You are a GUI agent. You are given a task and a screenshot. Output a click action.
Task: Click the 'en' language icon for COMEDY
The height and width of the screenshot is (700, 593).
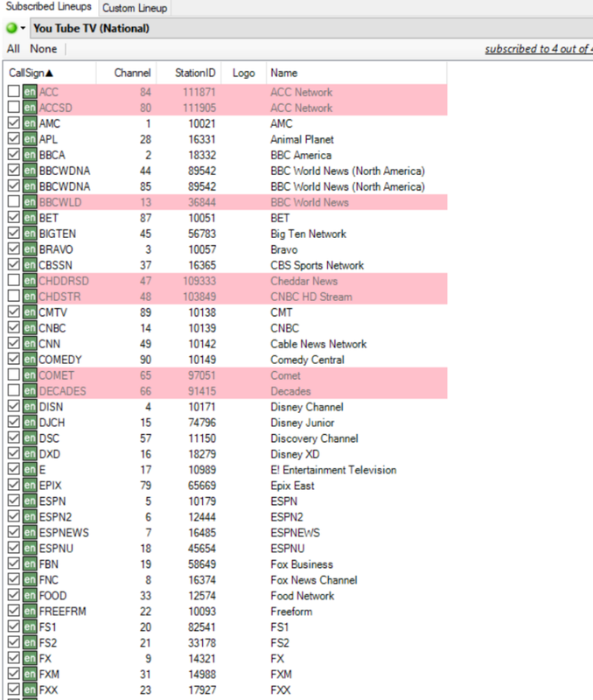click(30, 360)
